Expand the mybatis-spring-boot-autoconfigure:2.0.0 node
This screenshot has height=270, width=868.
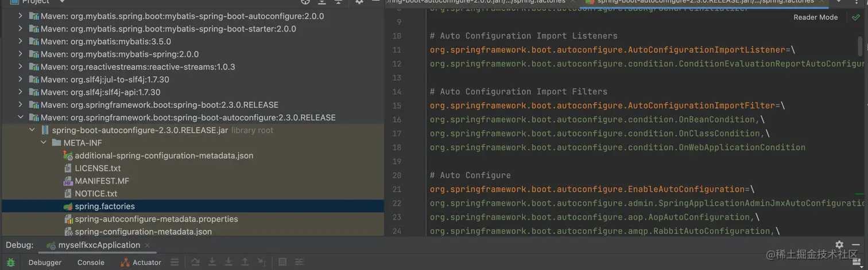click(x=20, y=16)
